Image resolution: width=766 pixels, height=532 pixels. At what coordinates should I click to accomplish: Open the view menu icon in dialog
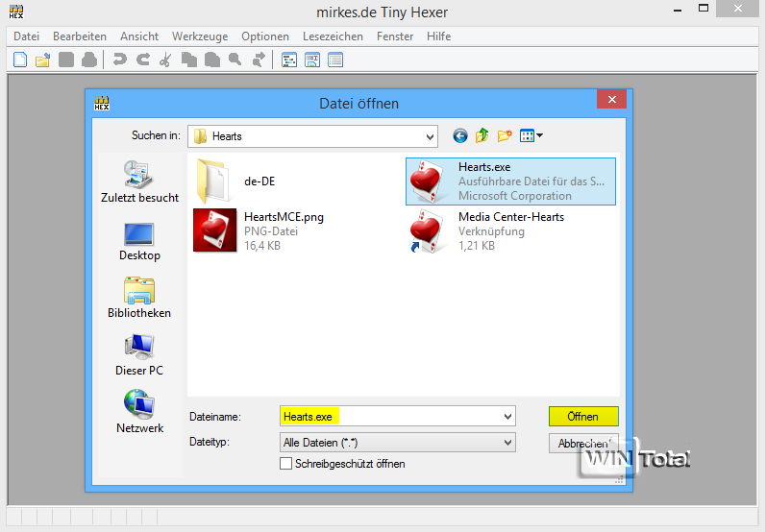point(531,135)
